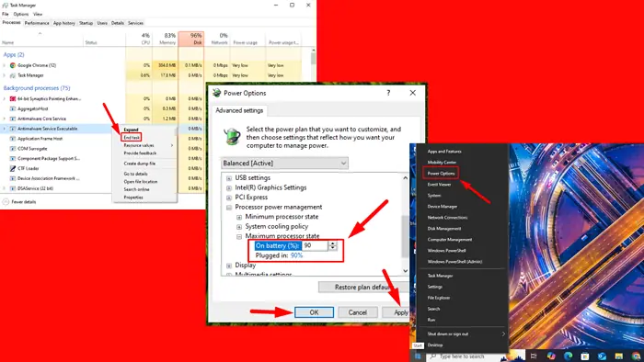Screen dimensions: 644x362
Task: Open the Options menu in Task Manager
Action: (21, 14)
